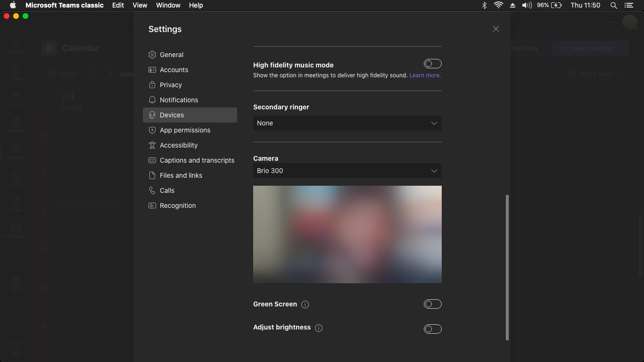Open Settings and more ellipsis near avatar
This screenshot has height=362, width=644.
611,22
